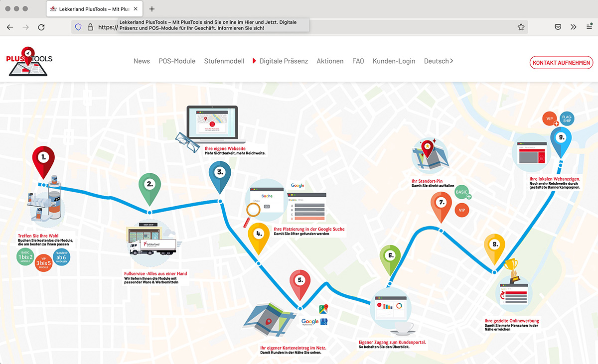Click the orange VIP badge near pin 7
598x364 pixels.
click(x=462, y=210)
